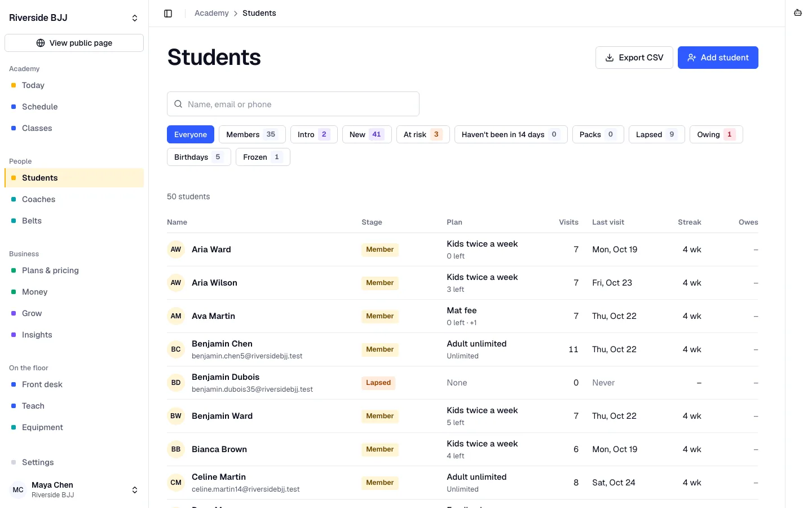812x508 pixels.
Task: Filter by Members
Action: coord(252,134)
